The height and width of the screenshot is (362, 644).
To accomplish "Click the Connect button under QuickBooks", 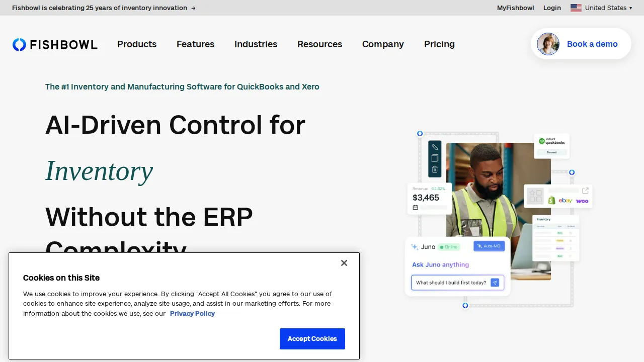I will [552, 152].
